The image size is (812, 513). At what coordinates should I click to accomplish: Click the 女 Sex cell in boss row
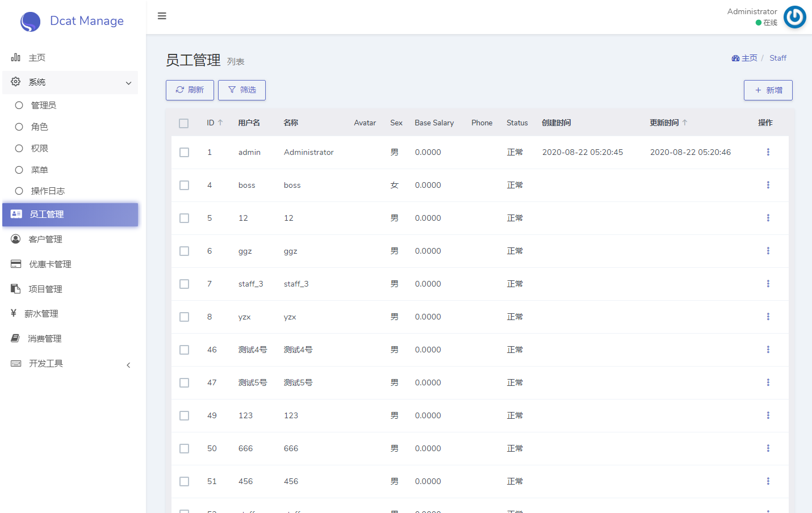[x=395, y=185]
